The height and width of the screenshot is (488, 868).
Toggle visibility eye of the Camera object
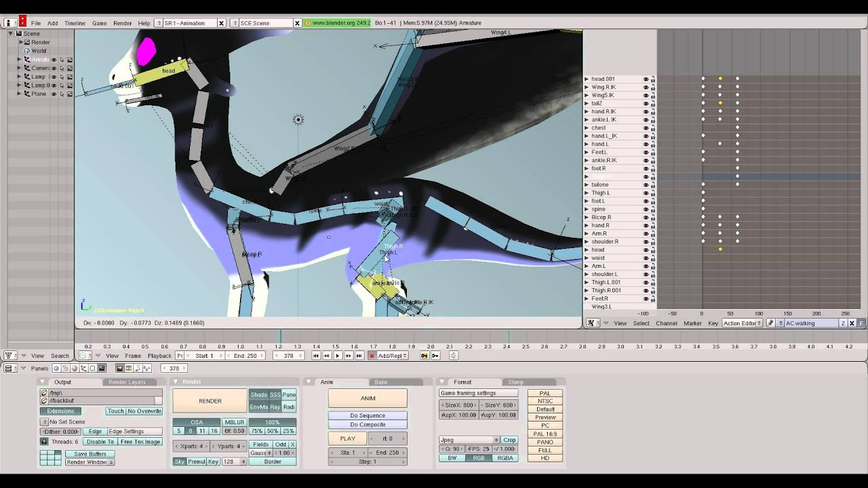pos(54,68)
